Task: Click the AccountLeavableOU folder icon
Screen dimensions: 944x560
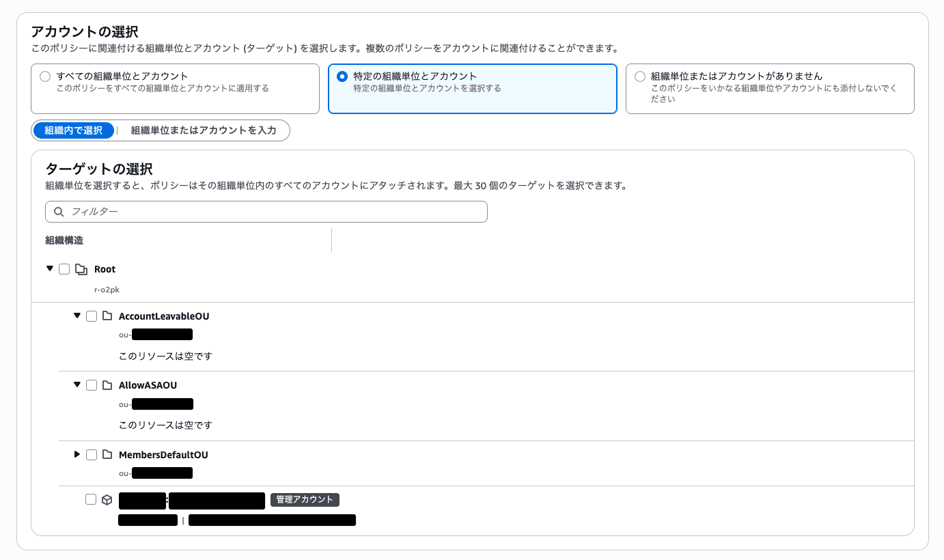Action: pyautogui.click(x=107, y=316)
